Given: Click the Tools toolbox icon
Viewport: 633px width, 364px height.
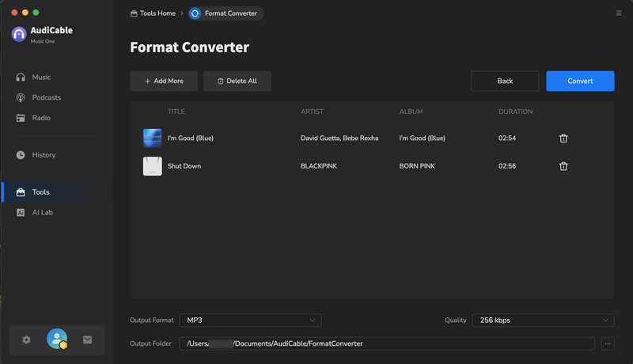Looking at the screenshot, I should tap(21, 192).
